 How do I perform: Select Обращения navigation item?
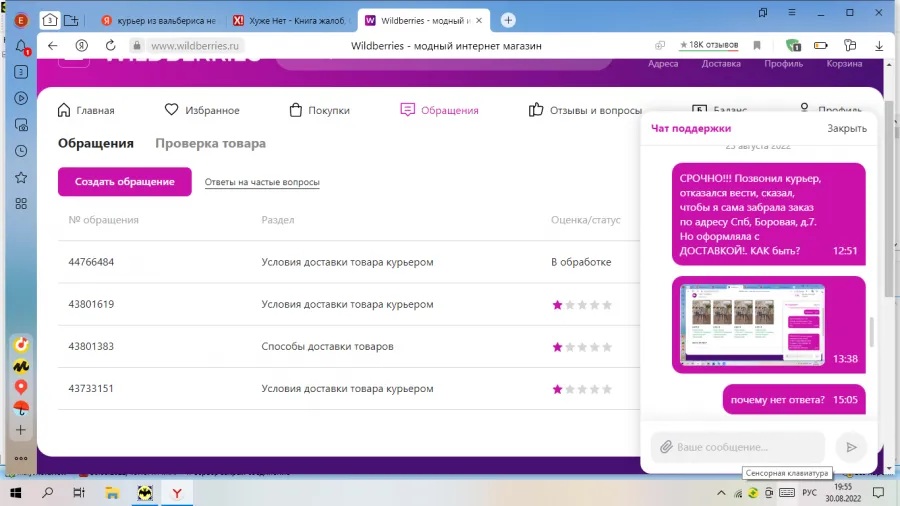point(439,110)
